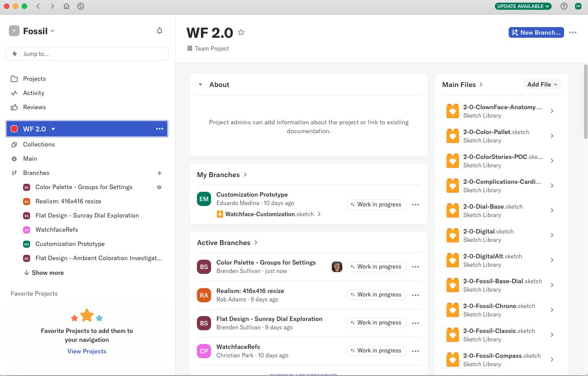Click the main content vertical scrollbar
Screen dimensions: 588x376
585,102
